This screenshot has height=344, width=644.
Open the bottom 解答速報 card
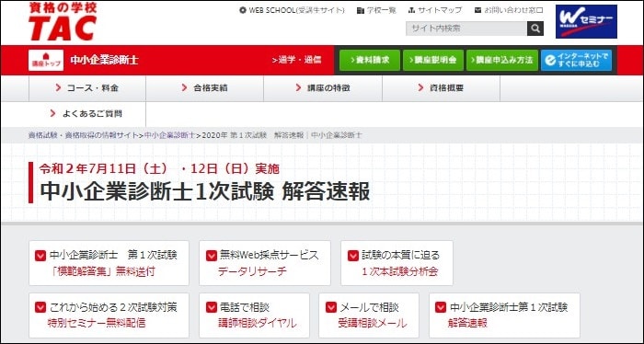(x=504, y=315)
